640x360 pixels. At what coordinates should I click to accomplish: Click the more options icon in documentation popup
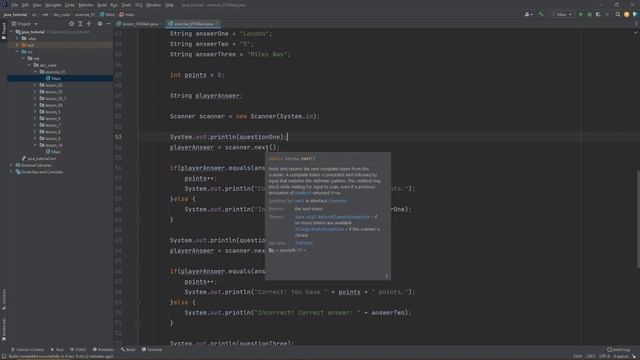386,276
